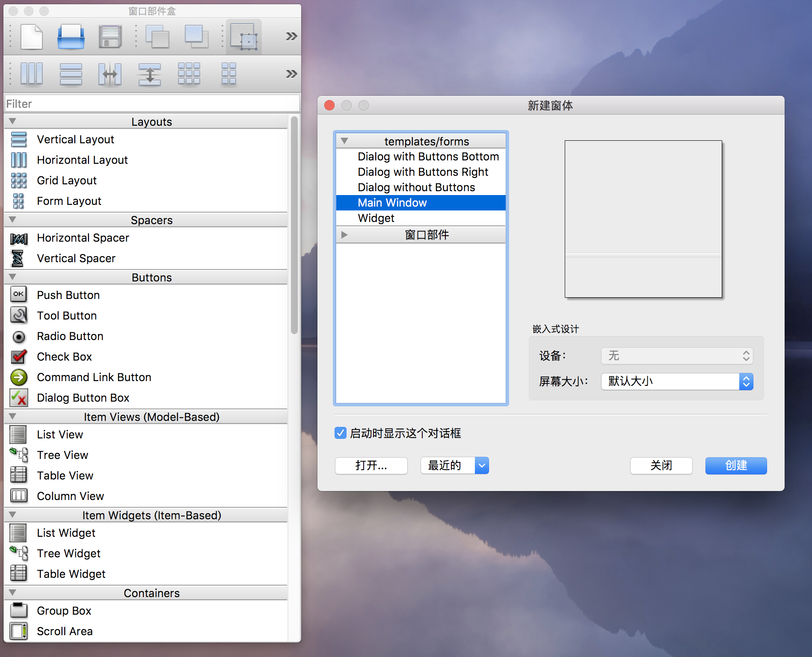Select the Horizontal Spacer widget icon
The image size is (812, 657).
point(18,238)
